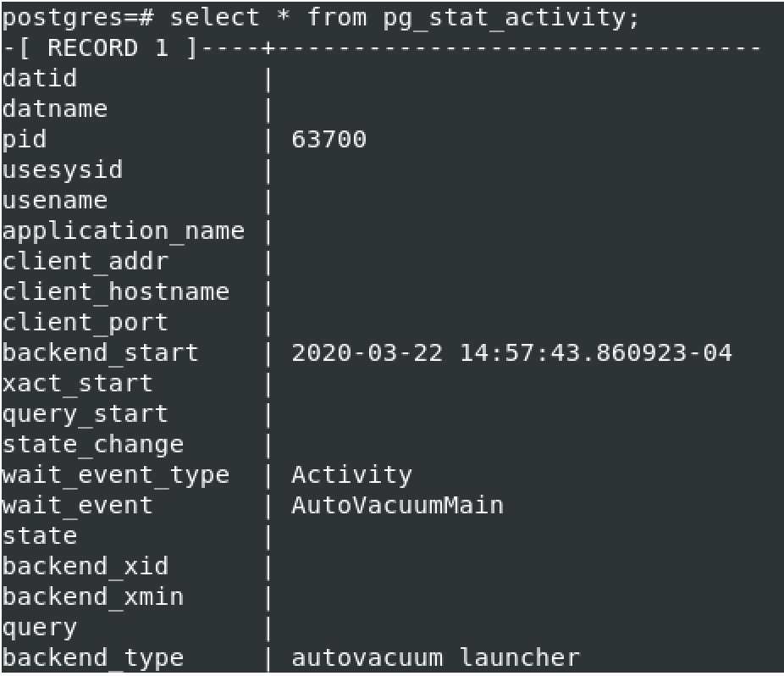
Task: Click the pid value 63700
Action: (329, 140)
